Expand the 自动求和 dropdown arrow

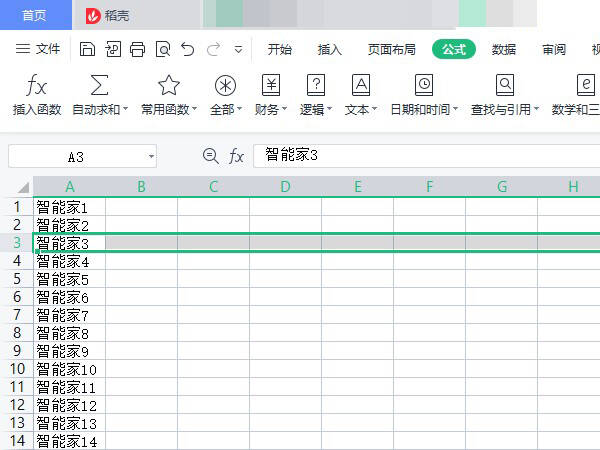pos(125,109)
